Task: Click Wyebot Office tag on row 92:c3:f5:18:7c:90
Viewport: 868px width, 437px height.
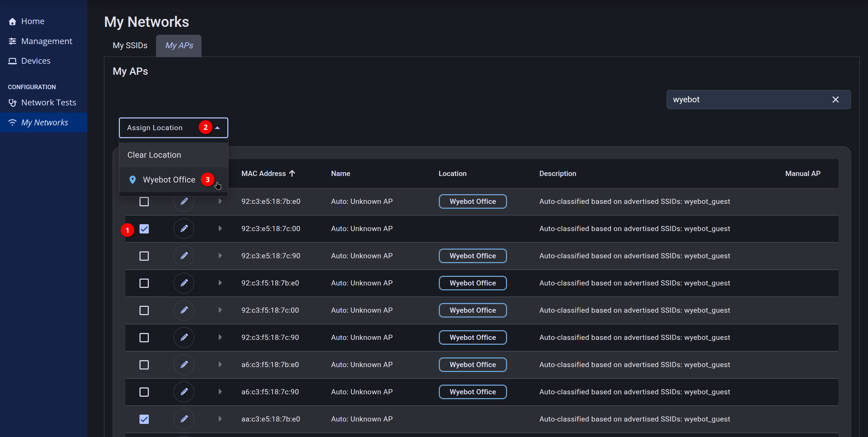Action: point(473,337)
